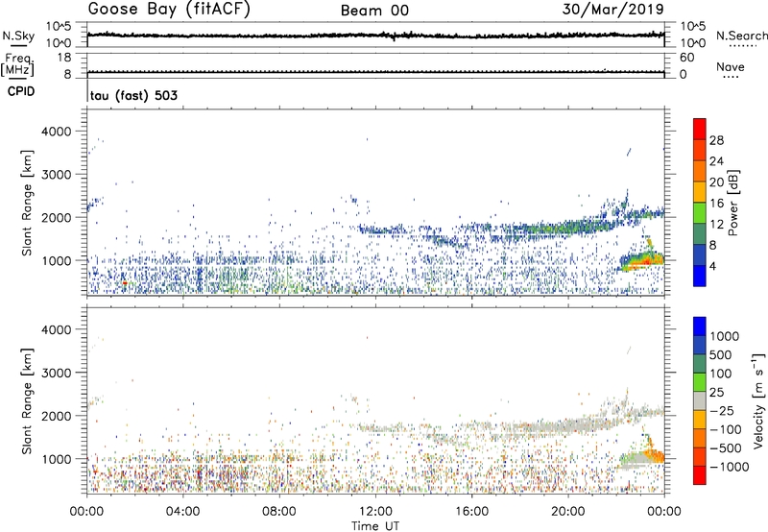Click the '04:00' time tick label

(x=182, y=512)
